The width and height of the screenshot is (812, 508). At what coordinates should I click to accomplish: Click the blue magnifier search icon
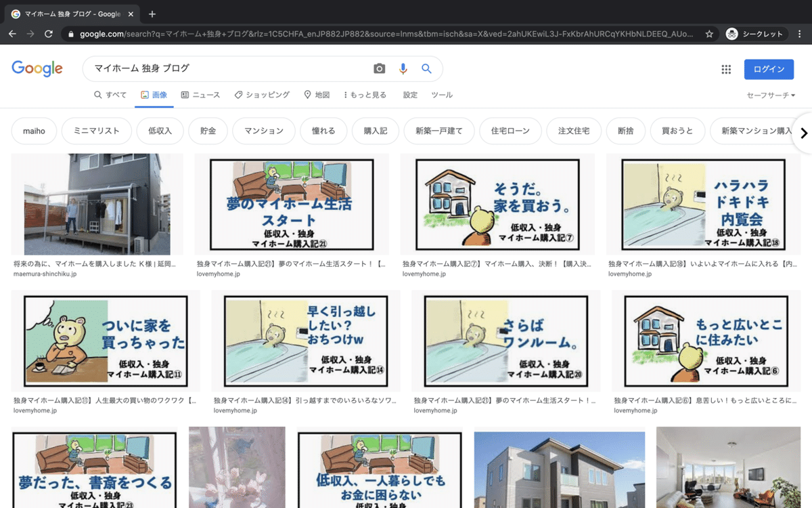click(x=426, y=68)
